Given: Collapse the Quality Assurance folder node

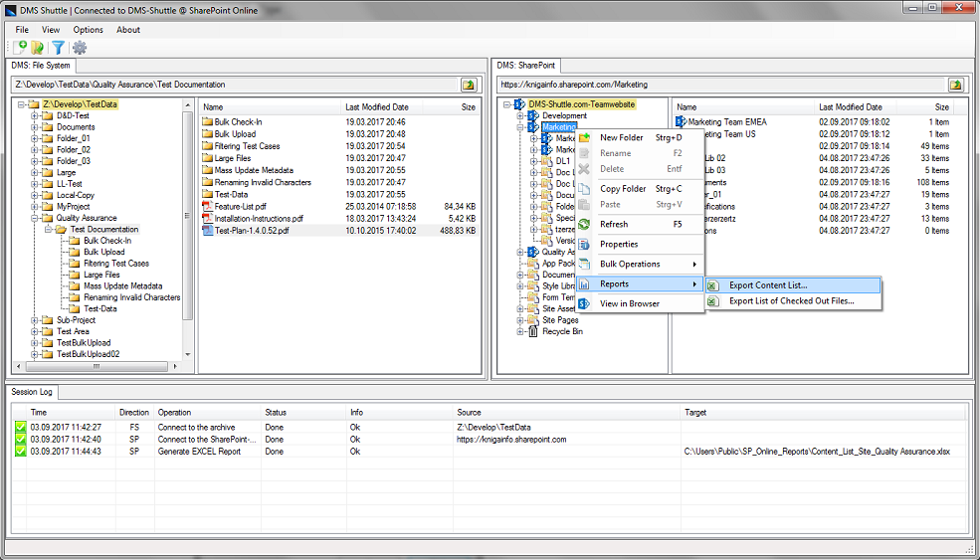Looking at the screenshot, I should [x=35, y=218].
